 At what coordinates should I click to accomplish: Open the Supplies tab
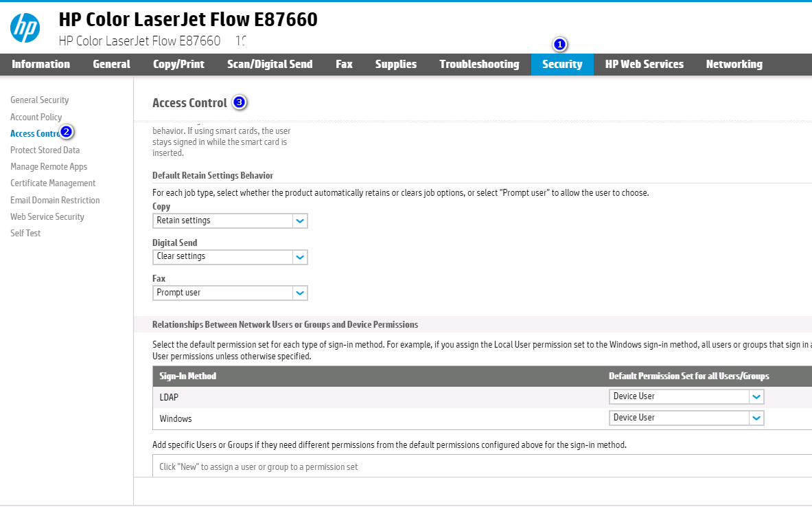point(396,64)
